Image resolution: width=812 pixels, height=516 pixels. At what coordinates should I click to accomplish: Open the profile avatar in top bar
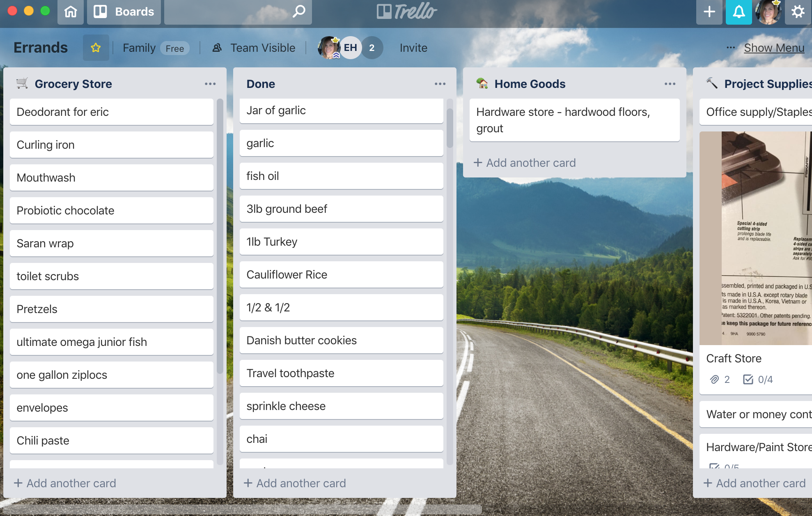pos(768,12)
